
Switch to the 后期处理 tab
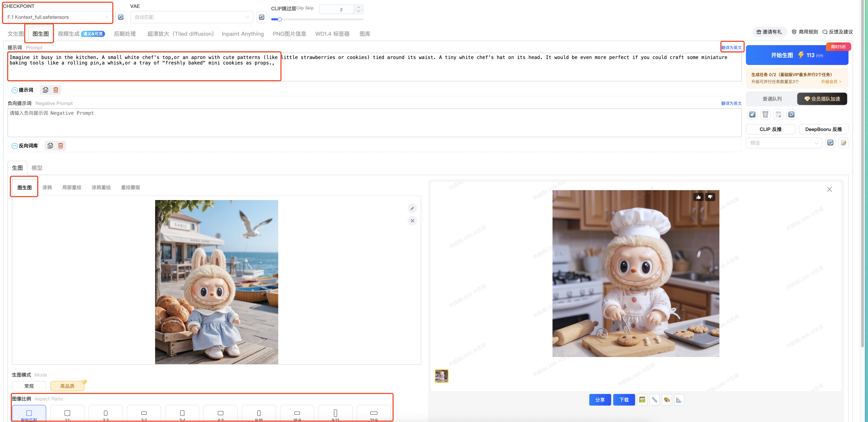tap(125, 34)
